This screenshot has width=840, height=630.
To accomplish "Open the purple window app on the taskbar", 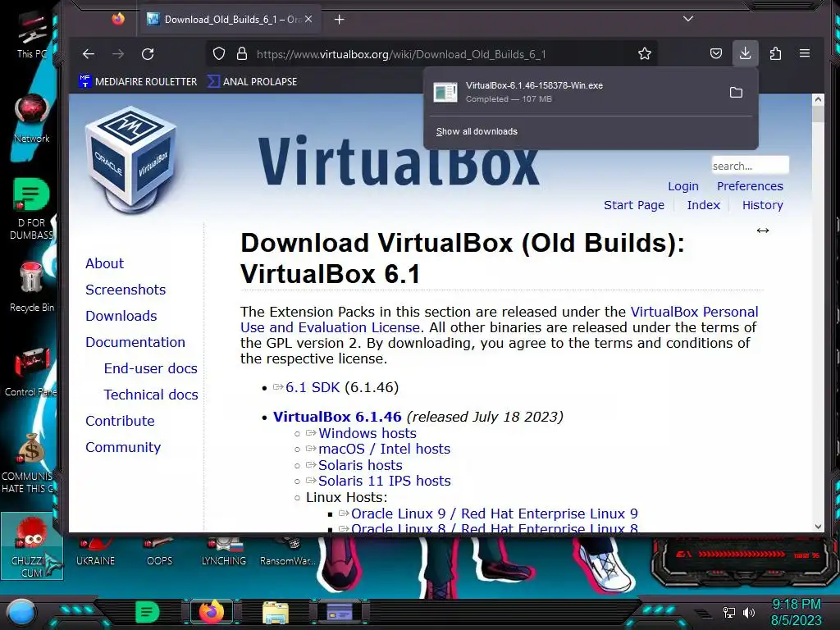I will [x=340, y=612].
